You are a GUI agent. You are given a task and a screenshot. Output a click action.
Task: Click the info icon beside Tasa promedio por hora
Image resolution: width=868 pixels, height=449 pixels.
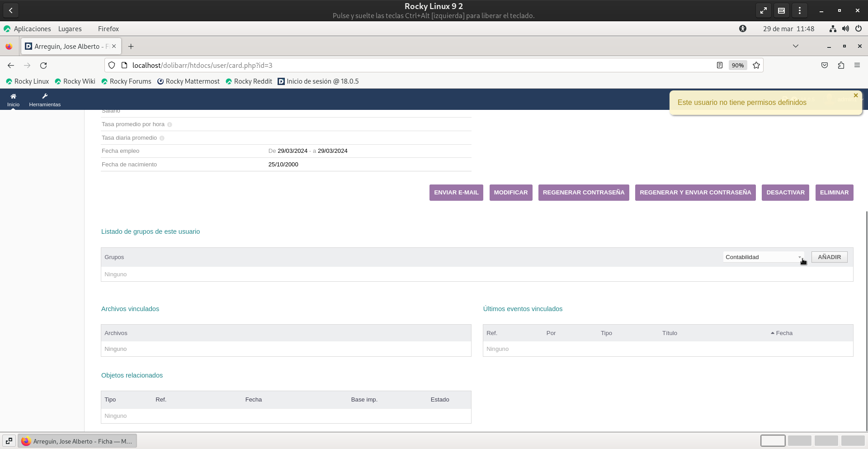(x=170, y=125)
